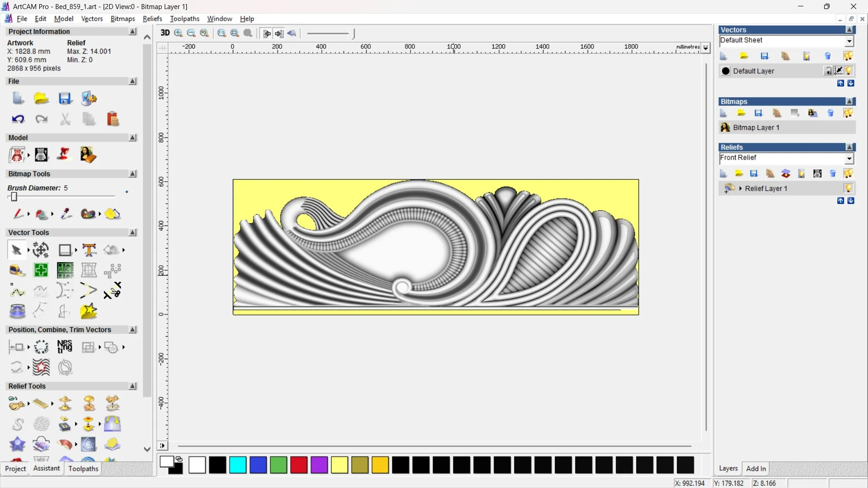This screenshot has width=868, height=488.
Task: Toggle Default Layer visibility bulb
Action: click(x=849, y=71)
